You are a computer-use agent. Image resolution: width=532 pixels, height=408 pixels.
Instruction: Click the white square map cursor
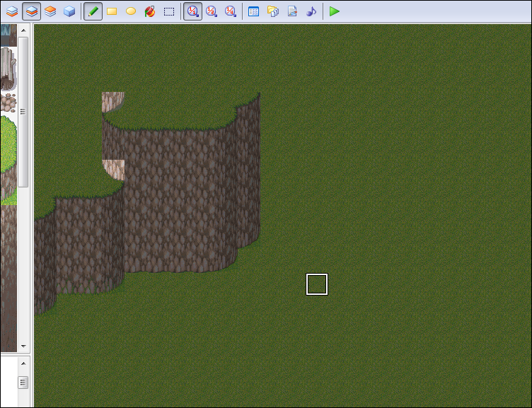click(317, 284)
